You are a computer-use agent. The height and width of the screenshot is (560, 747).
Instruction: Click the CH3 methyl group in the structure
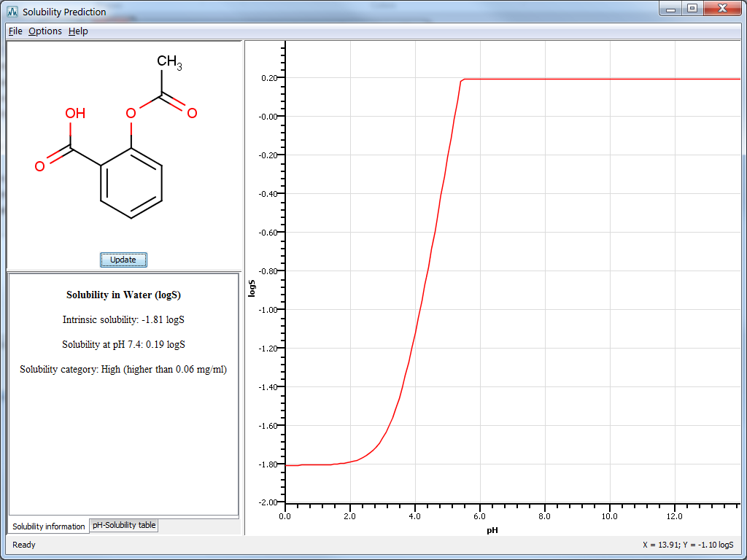(169, 63)
